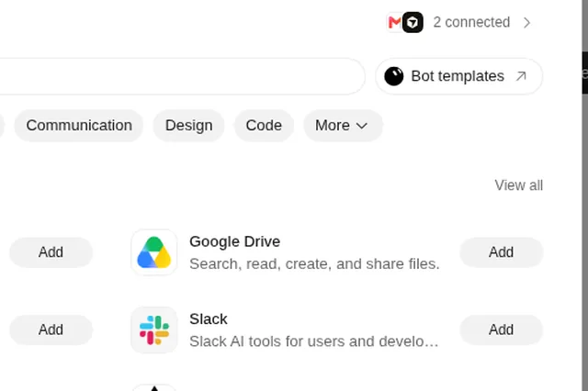The height and width of the screenshot is (391, 588).
Task: Filter by Communication category
Action: pos(79,126)
